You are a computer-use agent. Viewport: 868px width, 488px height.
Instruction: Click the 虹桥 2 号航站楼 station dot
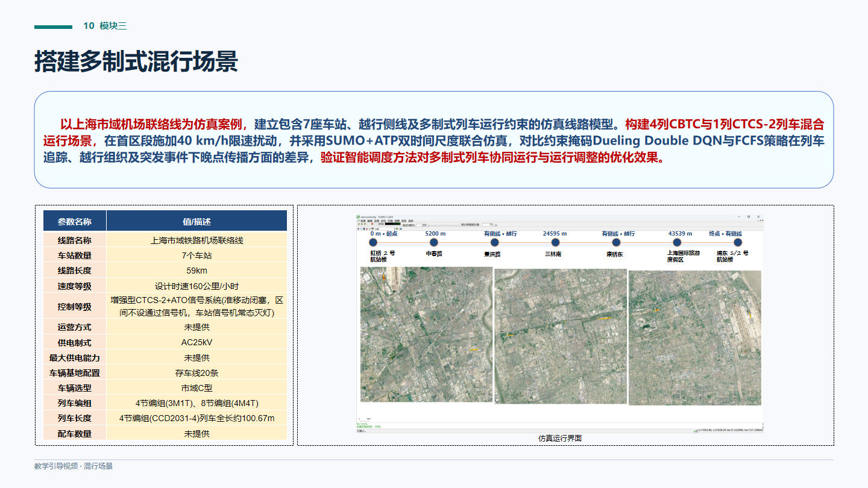coord(373,242)
